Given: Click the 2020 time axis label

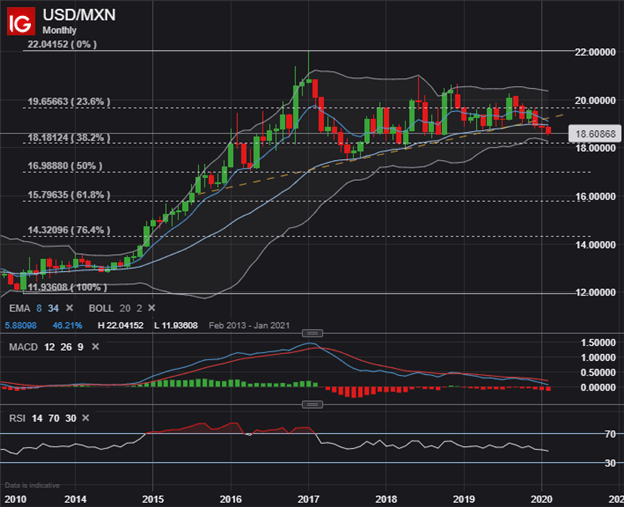Looking at the screenshot, I should click(542, 499).
